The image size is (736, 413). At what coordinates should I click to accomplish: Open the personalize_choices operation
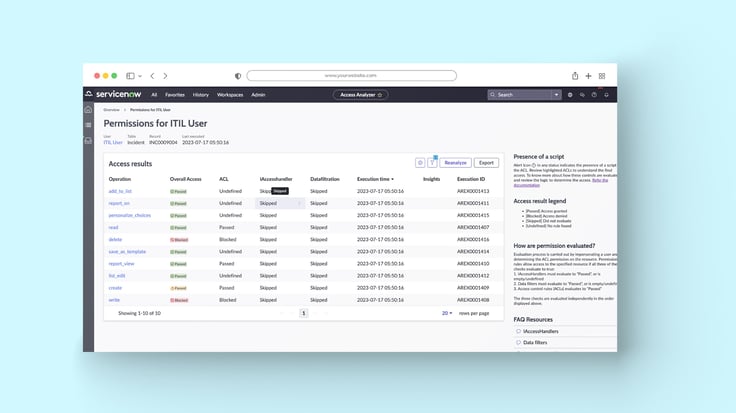click(x=130, y=215)
